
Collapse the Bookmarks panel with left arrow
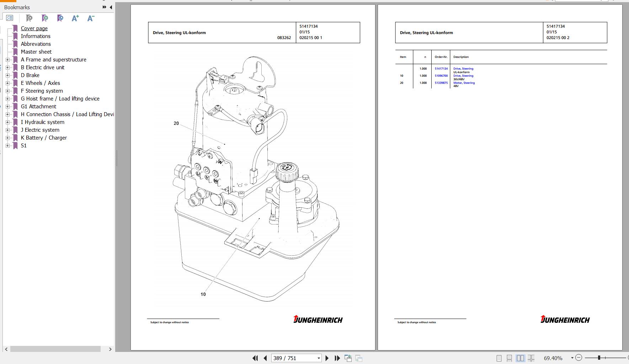[x=111, y=7]
